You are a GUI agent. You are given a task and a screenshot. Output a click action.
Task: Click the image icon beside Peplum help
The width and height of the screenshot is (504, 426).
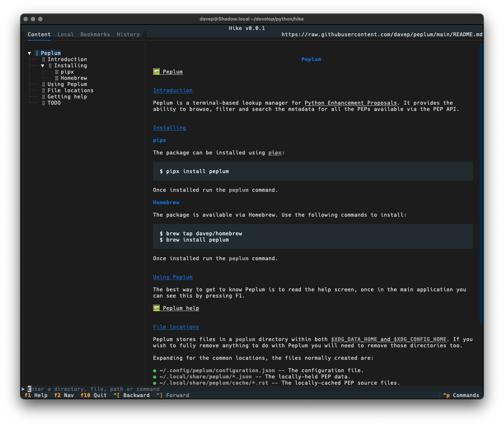tap(156, 308)
